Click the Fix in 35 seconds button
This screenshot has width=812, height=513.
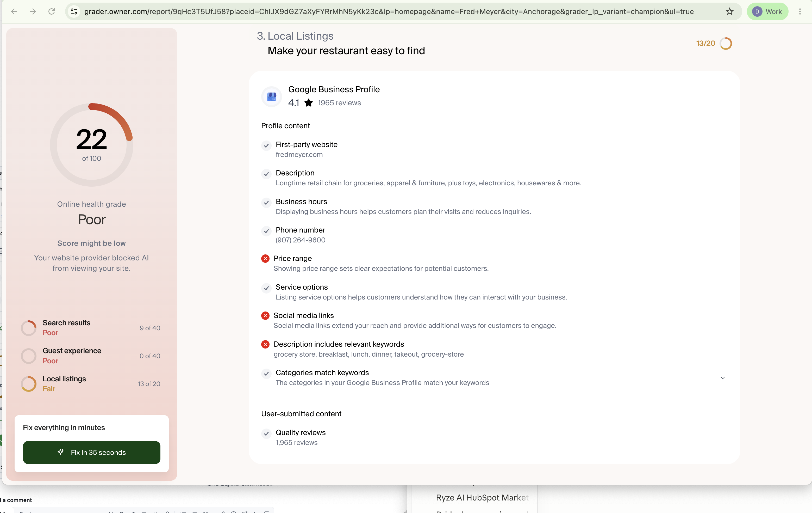91,453
